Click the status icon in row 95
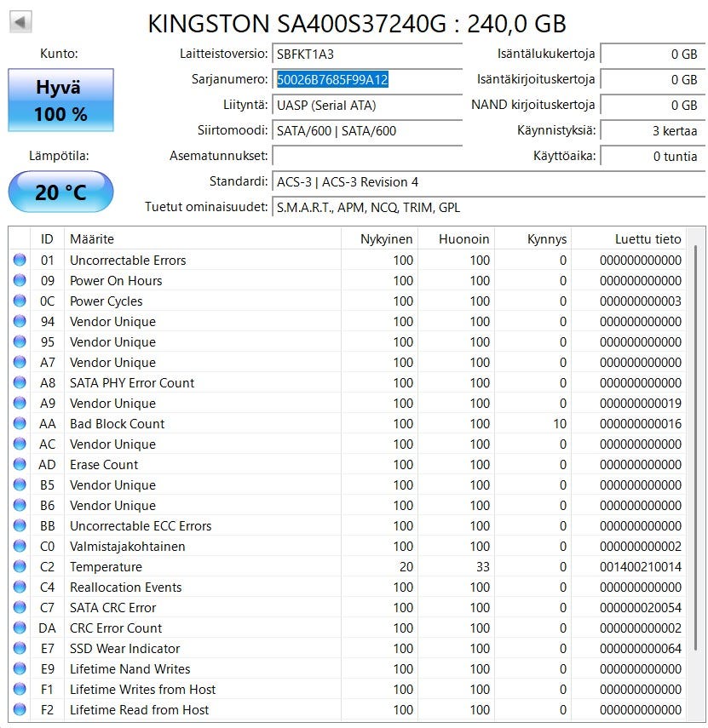 20,341
